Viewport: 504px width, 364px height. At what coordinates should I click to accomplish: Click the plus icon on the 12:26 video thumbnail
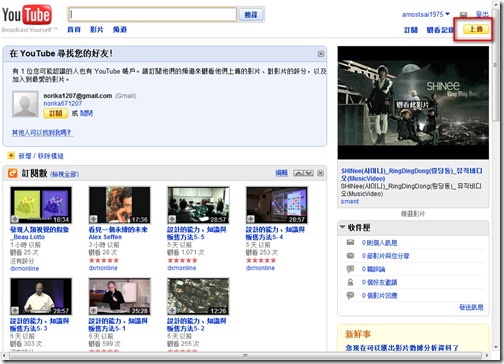pos(172,310)
